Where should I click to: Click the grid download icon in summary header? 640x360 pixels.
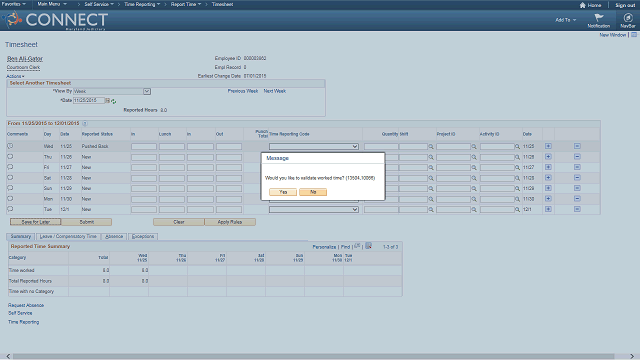coord(368,246)
